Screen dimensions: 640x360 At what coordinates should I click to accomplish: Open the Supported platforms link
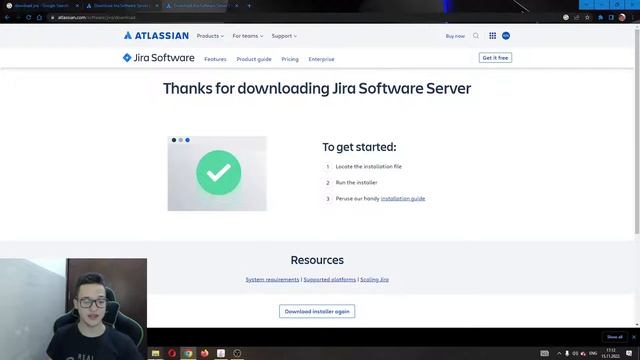coord(330,280)
